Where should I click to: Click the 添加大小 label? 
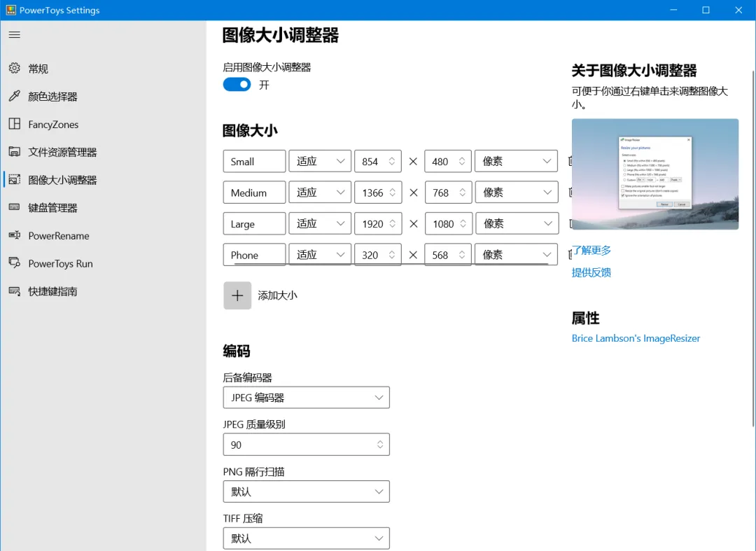pos(277,295)
